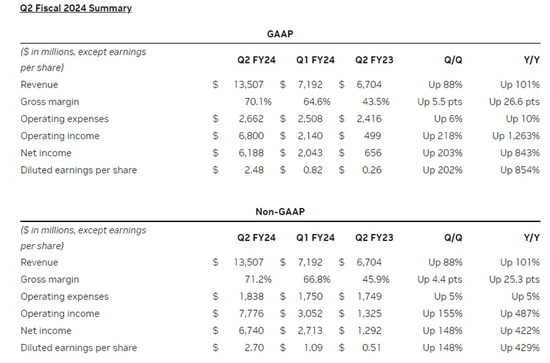The height and width of the screenshot is (363, 550).
Task: Click GAAP gross margin 70.1% cell
Action: (x=258, y=102)
